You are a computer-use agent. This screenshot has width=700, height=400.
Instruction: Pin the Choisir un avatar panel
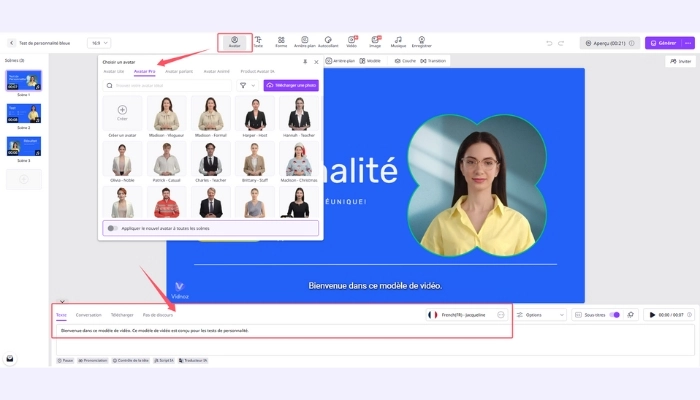click(x=305, y=62)
